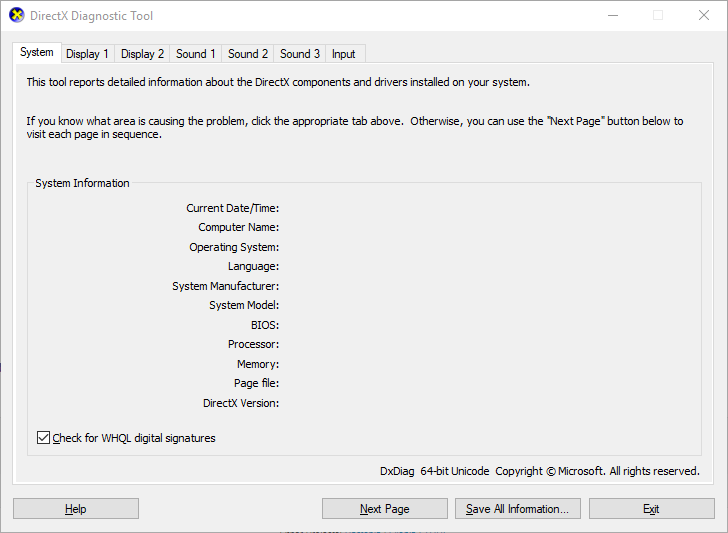Close the window with the X button
Viewport: 728px width, 533px height.
click(x=704, y=15)
